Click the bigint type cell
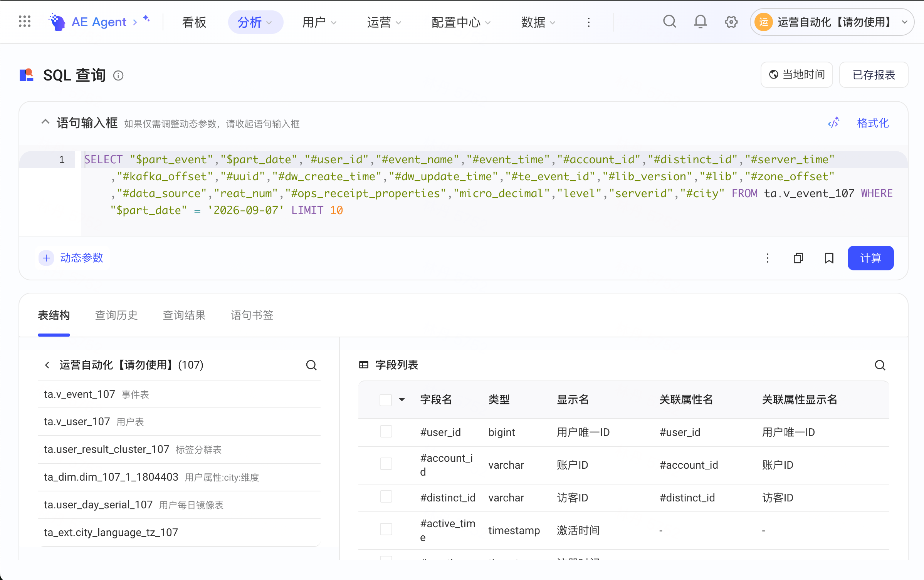This screenshot has width=924, height=580. click(501, 432)
